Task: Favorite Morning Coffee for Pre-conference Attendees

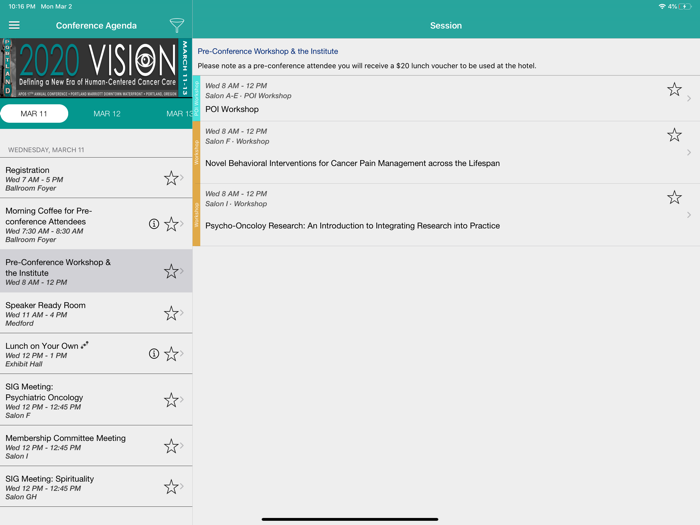Action: [x=171, y=224]
